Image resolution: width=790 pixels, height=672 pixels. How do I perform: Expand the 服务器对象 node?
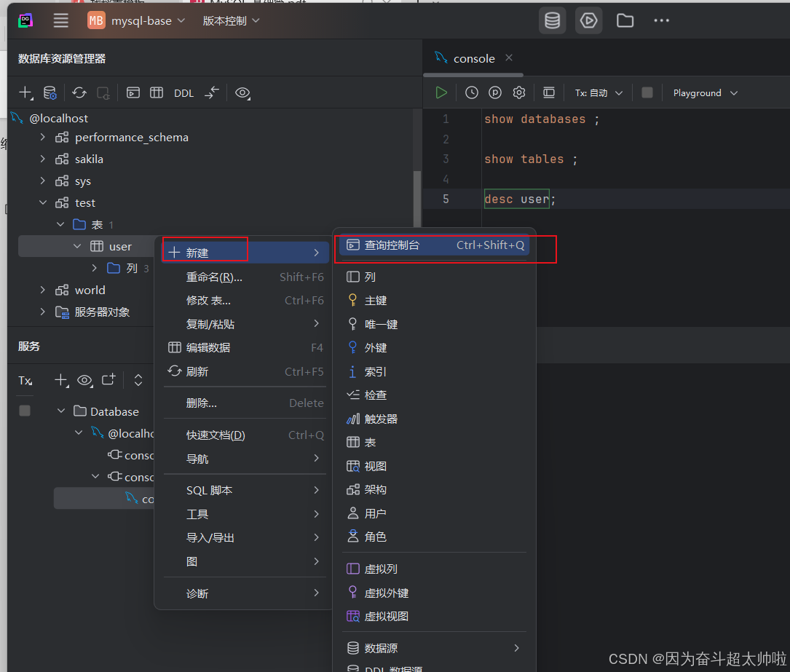coord(43,312)
